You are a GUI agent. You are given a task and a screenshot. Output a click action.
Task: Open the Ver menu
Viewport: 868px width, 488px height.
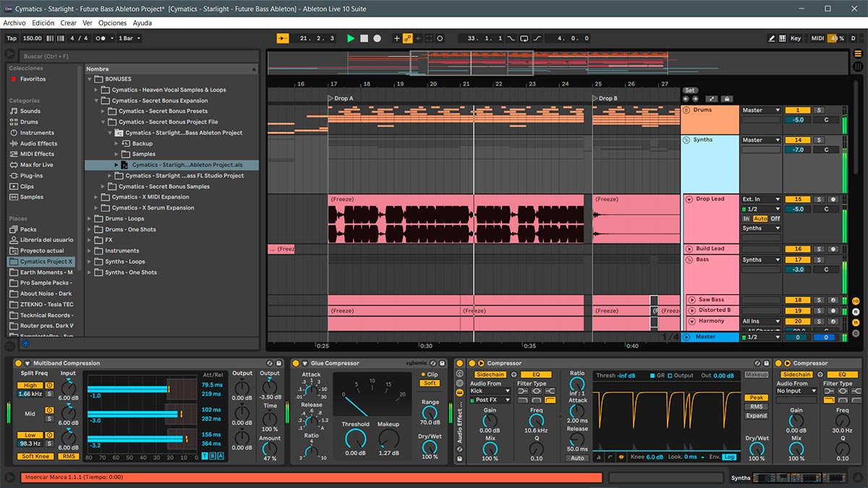[x=88, y=23]
